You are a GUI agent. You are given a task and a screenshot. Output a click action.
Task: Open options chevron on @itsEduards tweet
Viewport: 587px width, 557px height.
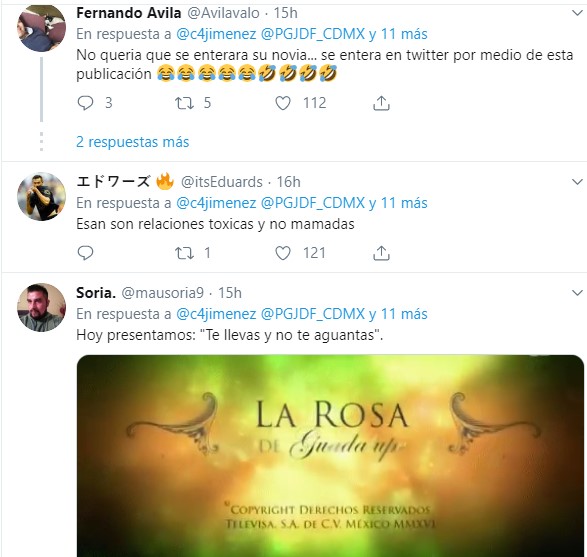(x=577, y=182)
